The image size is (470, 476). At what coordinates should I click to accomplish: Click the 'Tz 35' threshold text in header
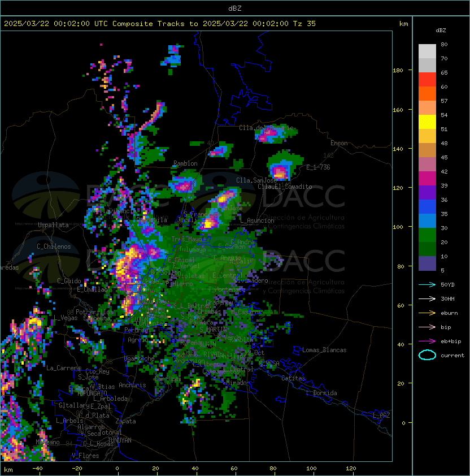[304, 23]
